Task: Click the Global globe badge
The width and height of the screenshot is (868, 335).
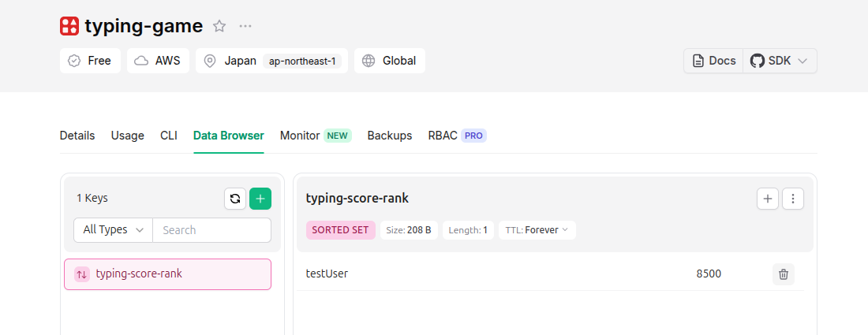Action: (390, 61)
